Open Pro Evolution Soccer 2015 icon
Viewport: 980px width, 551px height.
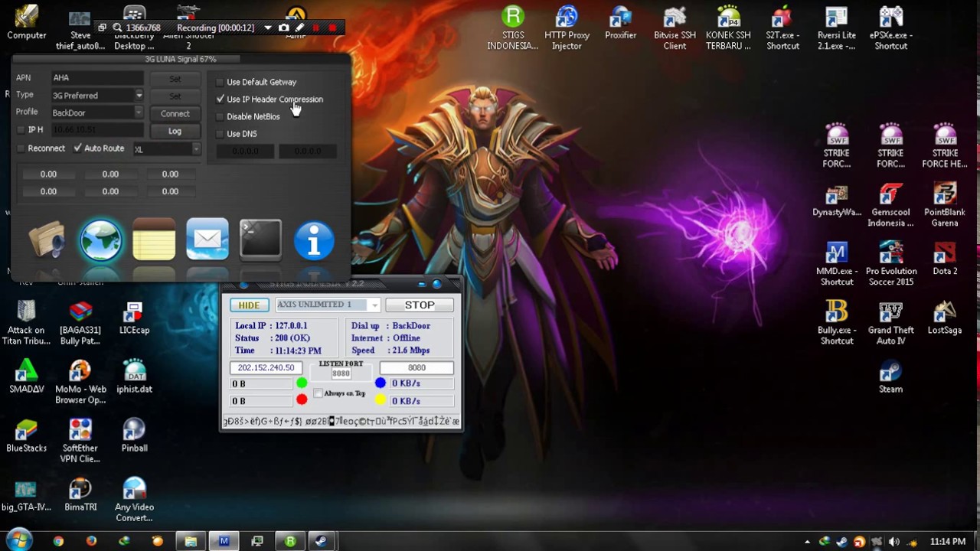[x=890, y=264]
